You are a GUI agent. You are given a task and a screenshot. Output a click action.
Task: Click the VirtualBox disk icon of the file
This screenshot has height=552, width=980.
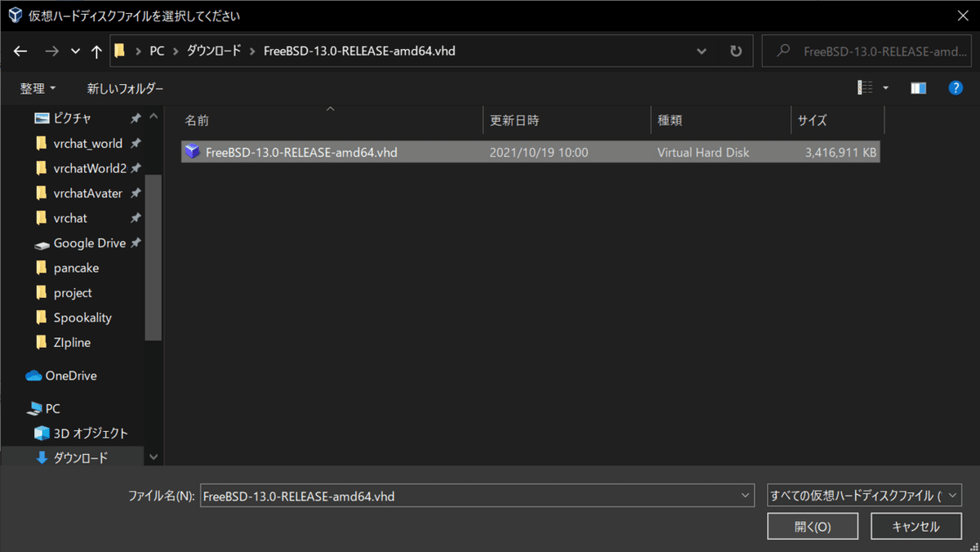click(x=192, y=152)
